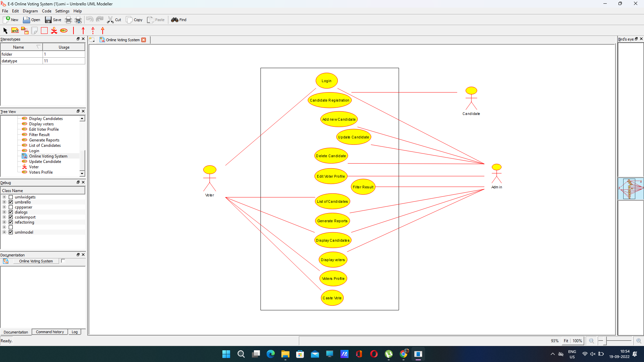
Task: Select the Box drawing tool
Action: point(44,30)
